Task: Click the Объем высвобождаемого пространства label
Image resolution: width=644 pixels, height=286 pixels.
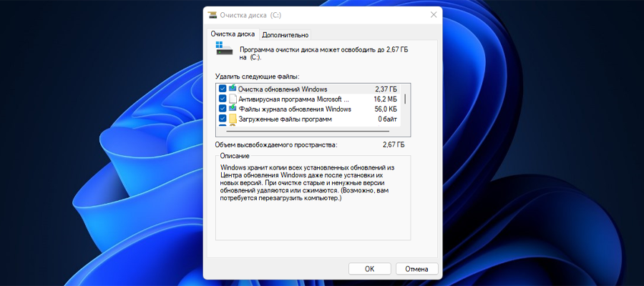Action: [275, 144]
